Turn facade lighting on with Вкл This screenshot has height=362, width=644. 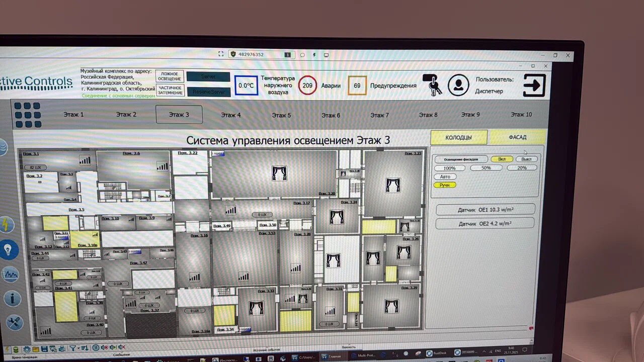point(502,159)
